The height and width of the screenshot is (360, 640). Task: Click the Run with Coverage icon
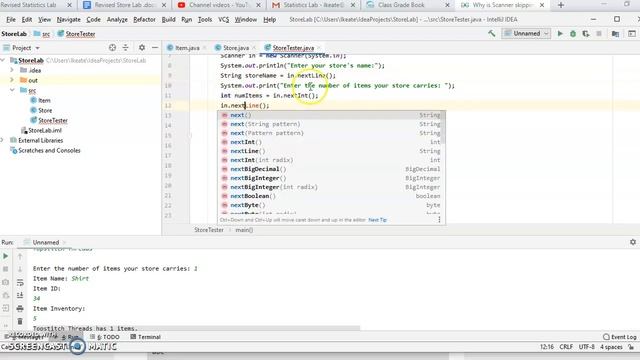586,34
